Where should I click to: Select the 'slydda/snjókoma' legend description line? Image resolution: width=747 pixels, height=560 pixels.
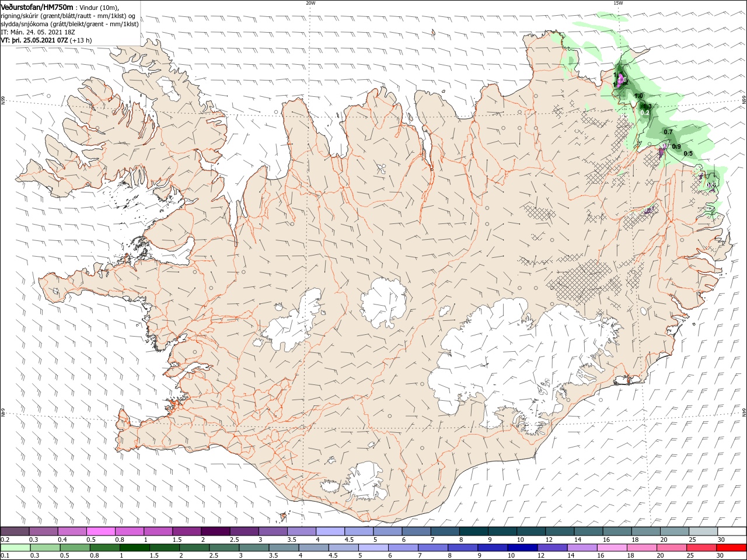(70, 24)
